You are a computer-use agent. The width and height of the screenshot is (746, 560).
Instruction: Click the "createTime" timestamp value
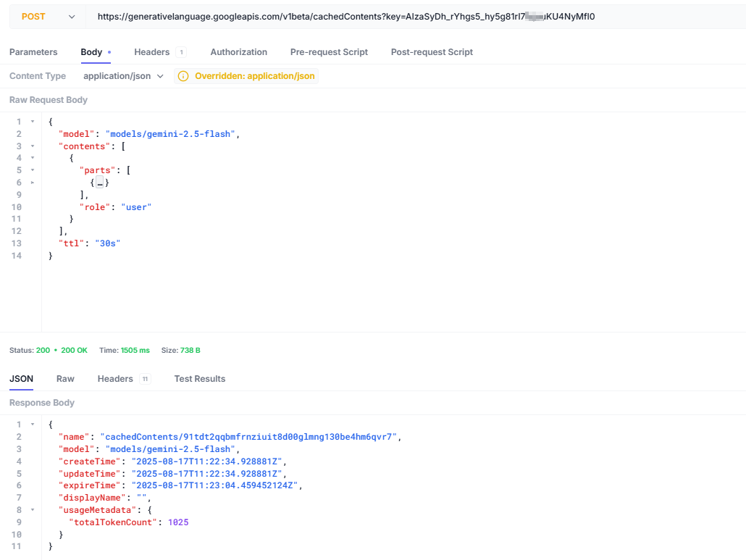207,461
